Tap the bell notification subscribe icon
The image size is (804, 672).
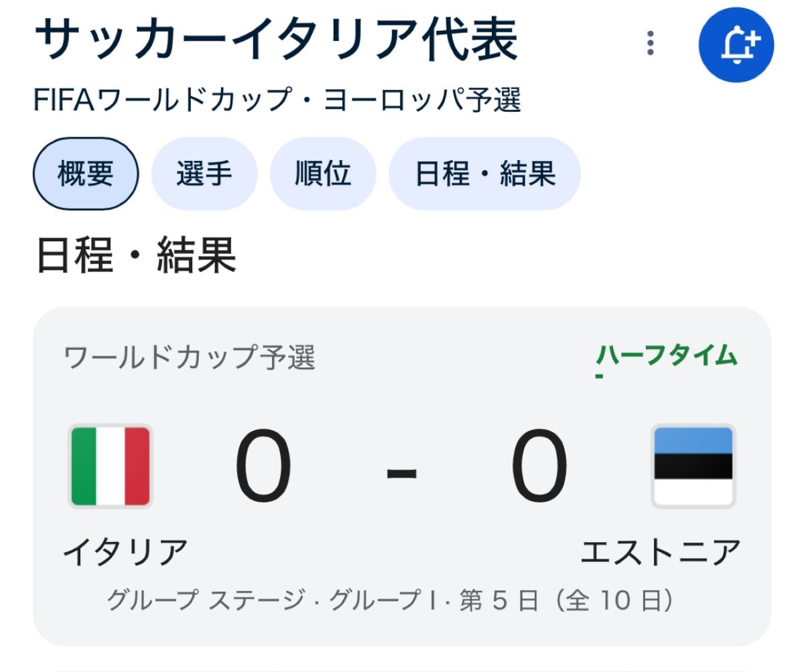736,46
